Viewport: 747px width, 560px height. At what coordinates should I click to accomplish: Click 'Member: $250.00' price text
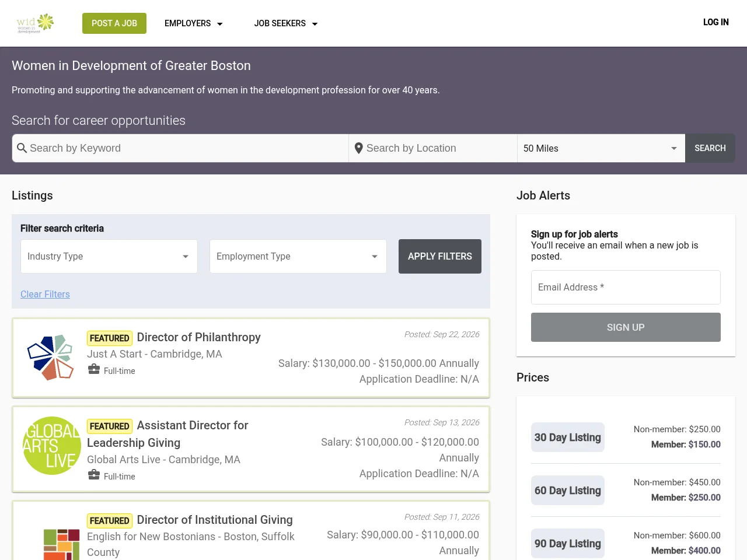point(686,498)
